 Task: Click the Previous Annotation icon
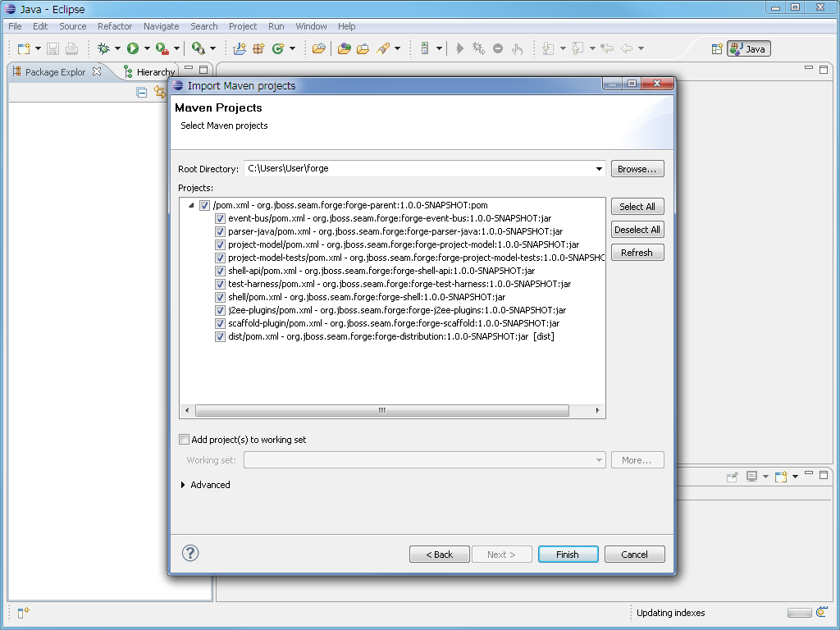pos(577,48)
